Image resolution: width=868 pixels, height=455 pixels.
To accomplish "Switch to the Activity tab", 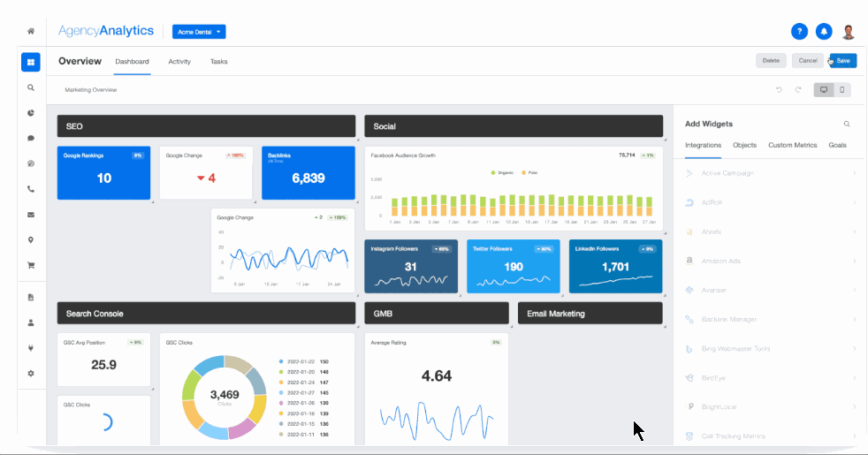I will [x=179, y=62].
